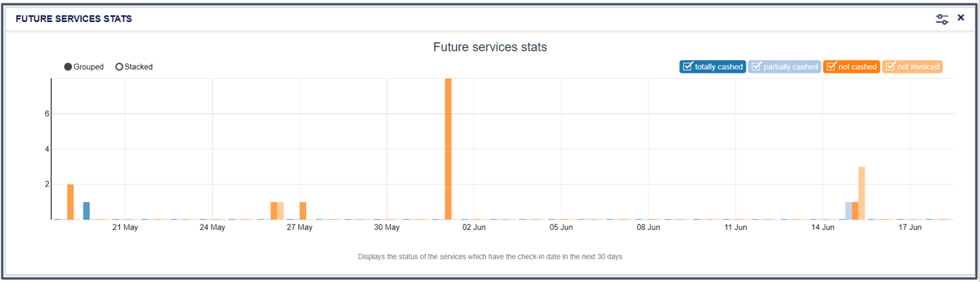The image size is (980, 282).
Task: Click the Future services stats chart title
Action: click(490, 47)
